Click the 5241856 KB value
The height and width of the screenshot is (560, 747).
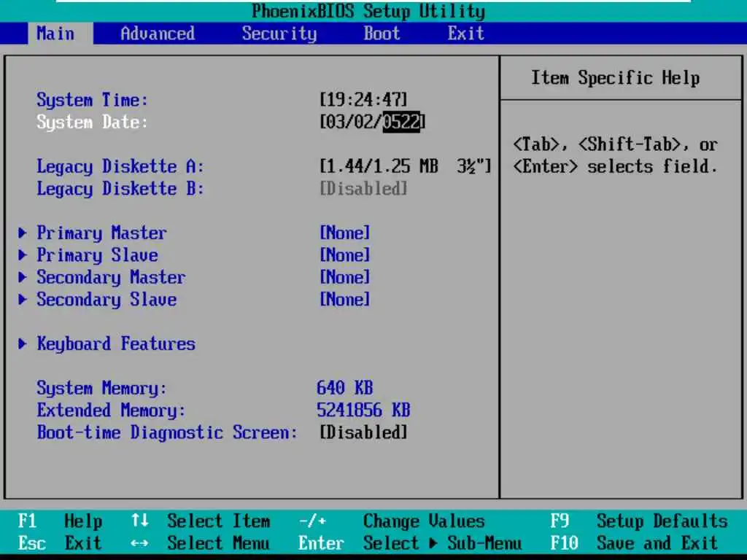coord(363,410)
